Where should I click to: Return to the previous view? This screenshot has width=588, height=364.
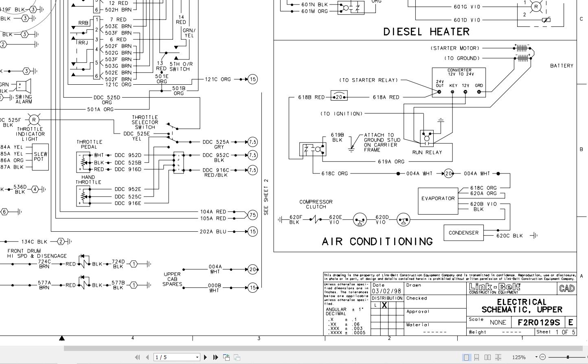pyautogui.click(x=226, y=357)
